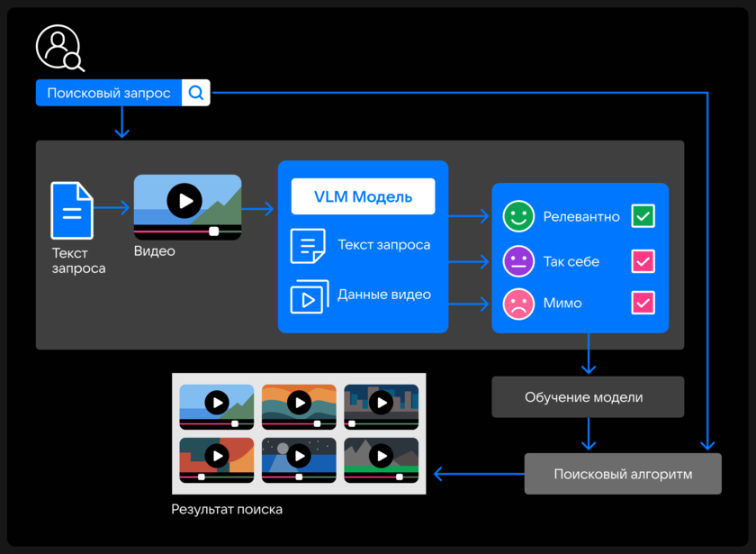Click the pink sad face icon
756x554 pixels.
(x=518, y=303)
